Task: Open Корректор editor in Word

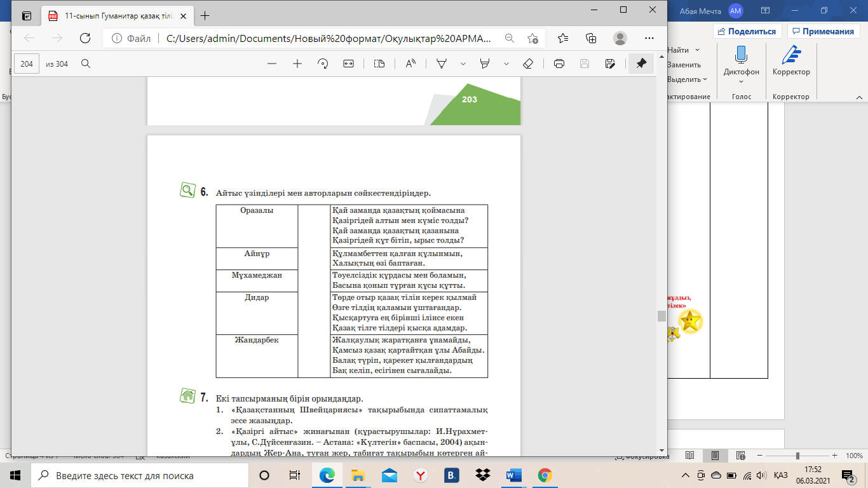Action: click(x=791, y=60)
